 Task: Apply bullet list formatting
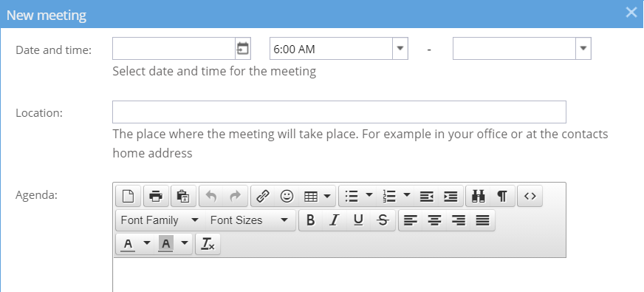pyautogui.click(x=351, y=196)
